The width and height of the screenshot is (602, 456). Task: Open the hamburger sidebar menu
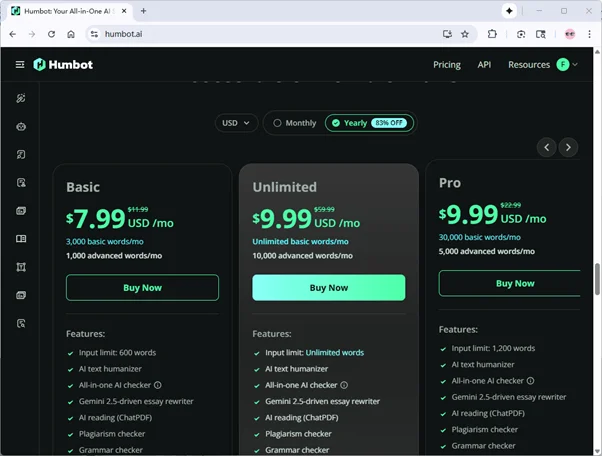(x=20, y=65)
